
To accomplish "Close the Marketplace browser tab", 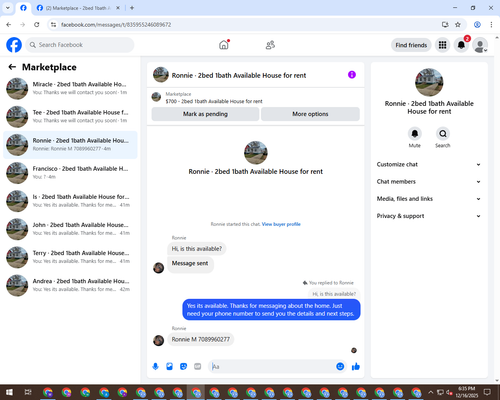I will (x=118, y=8).
